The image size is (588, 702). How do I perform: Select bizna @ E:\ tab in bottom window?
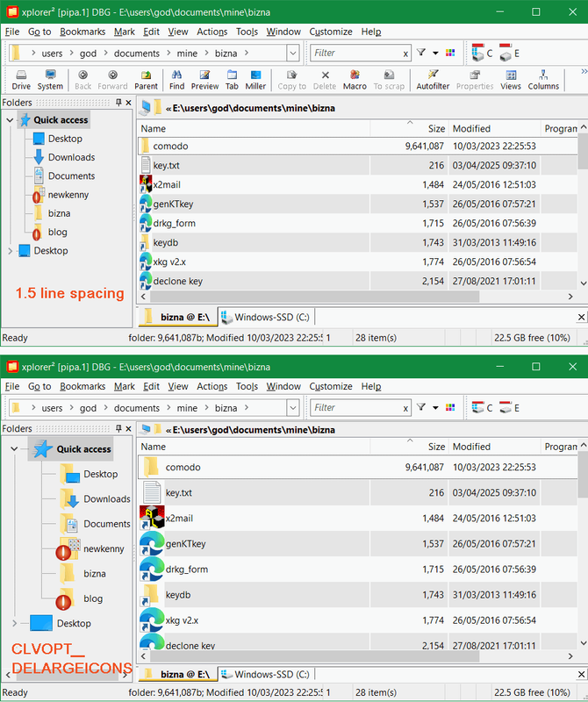pyautogui.click(x=178, y=674)
